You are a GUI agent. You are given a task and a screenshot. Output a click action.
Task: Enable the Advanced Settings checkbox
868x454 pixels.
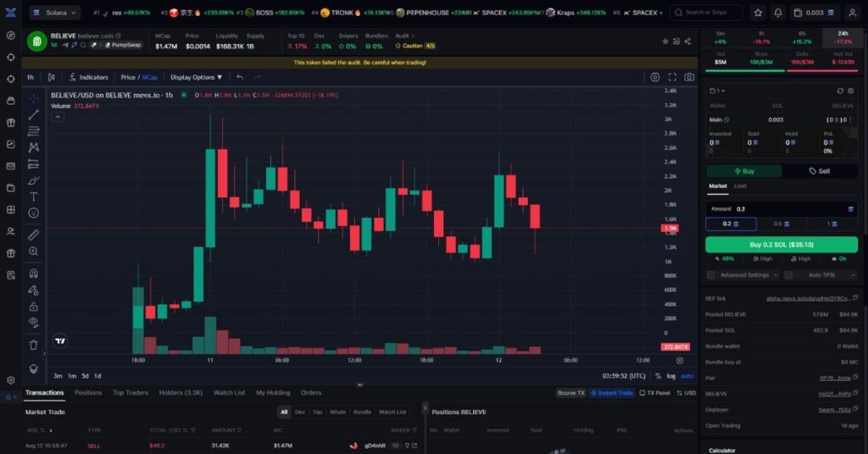(711, 274)
